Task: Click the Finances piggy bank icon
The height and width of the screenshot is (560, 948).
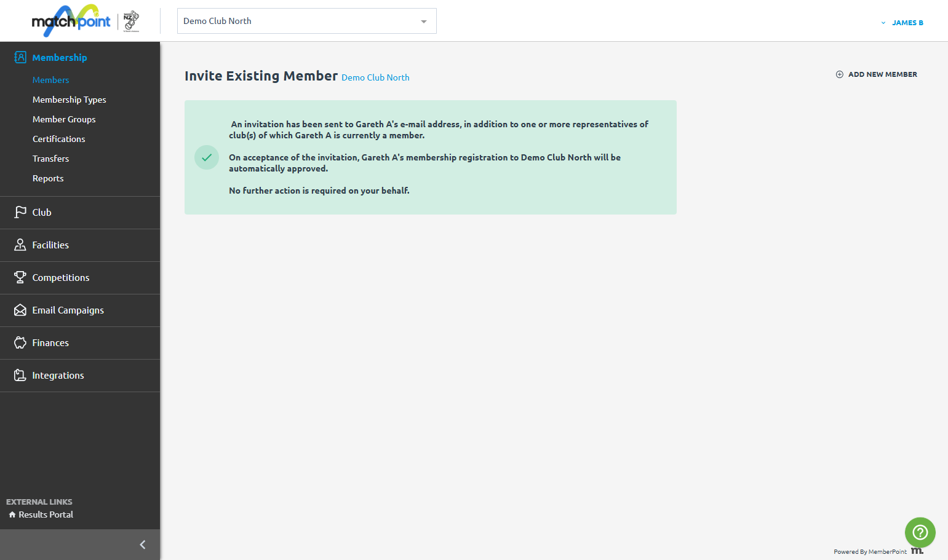Action: [20, 342]
